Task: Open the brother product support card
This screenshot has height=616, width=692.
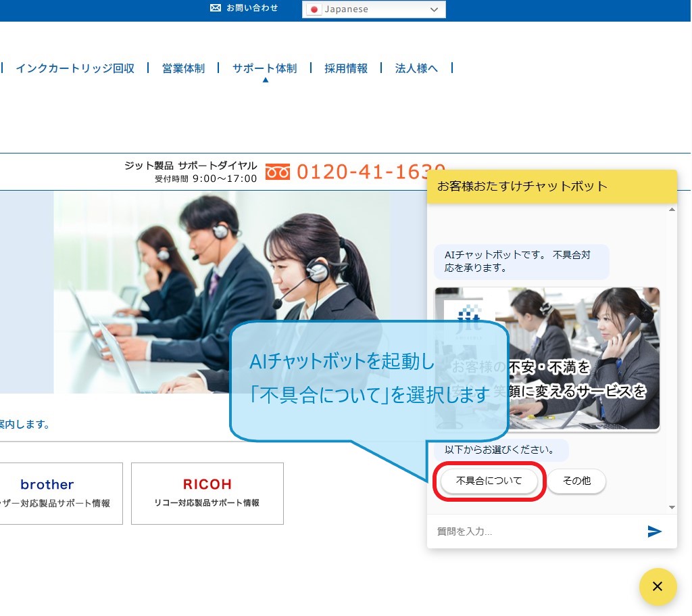Action: 60,493
